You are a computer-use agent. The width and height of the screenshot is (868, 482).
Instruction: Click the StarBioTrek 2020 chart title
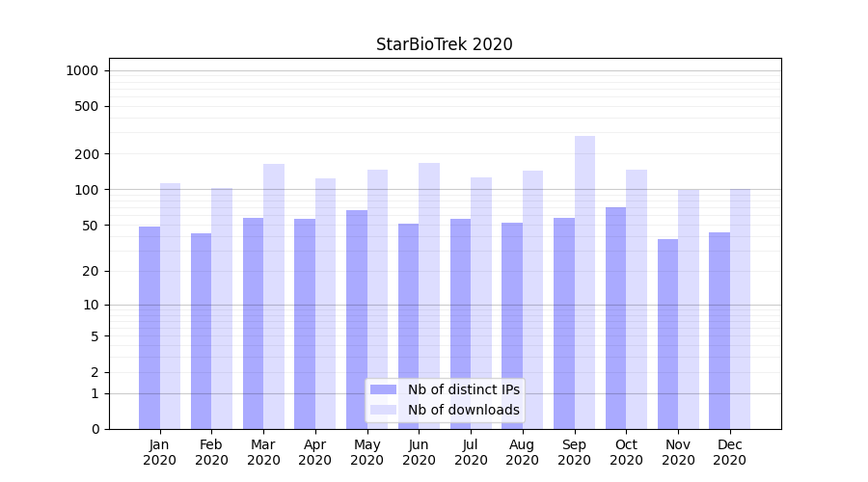click(x=444, y=44)
